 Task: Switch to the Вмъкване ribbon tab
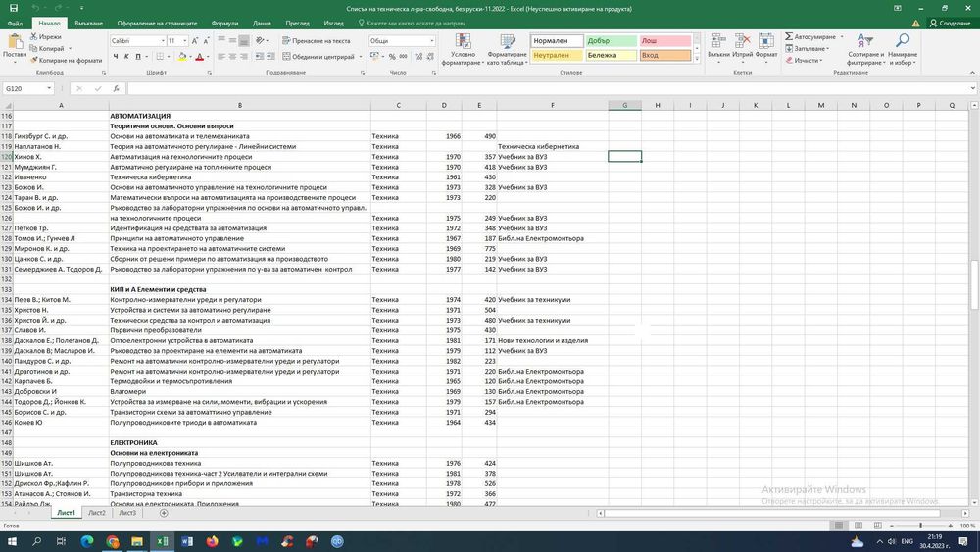pyautogui.click(x=88, y=24)
